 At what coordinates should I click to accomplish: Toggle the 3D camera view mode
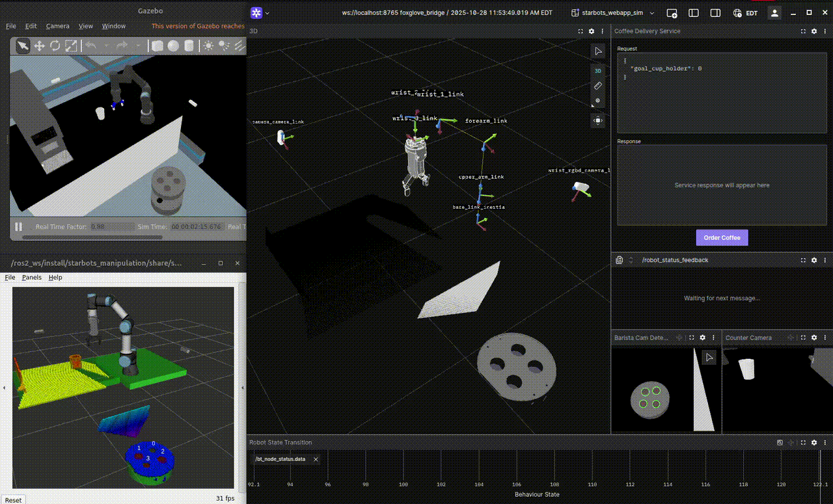coord(598,70)
